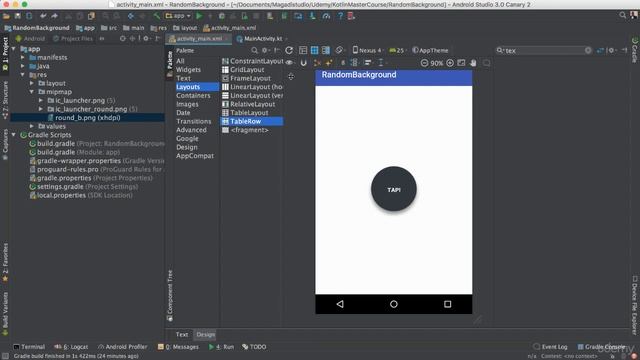640x360 pixels.
Task: Select the Design tab at the bottom
Action: [205, 334]
